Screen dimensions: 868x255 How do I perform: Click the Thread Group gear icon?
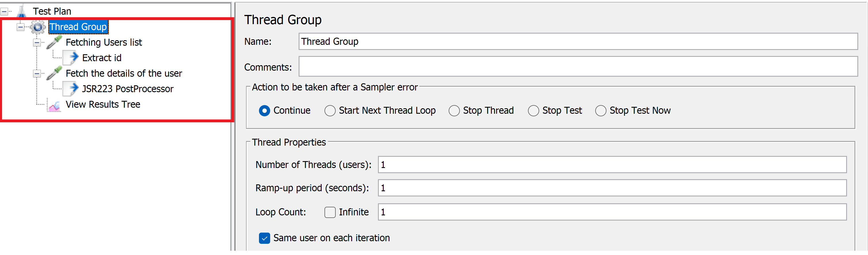click(x=38, y=27)
